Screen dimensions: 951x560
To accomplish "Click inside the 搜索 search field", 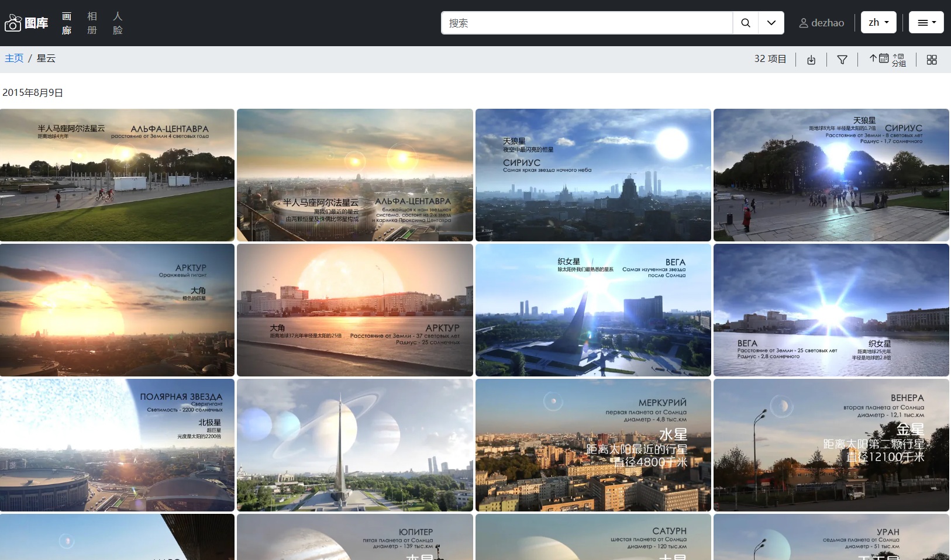I will point(587,23).
